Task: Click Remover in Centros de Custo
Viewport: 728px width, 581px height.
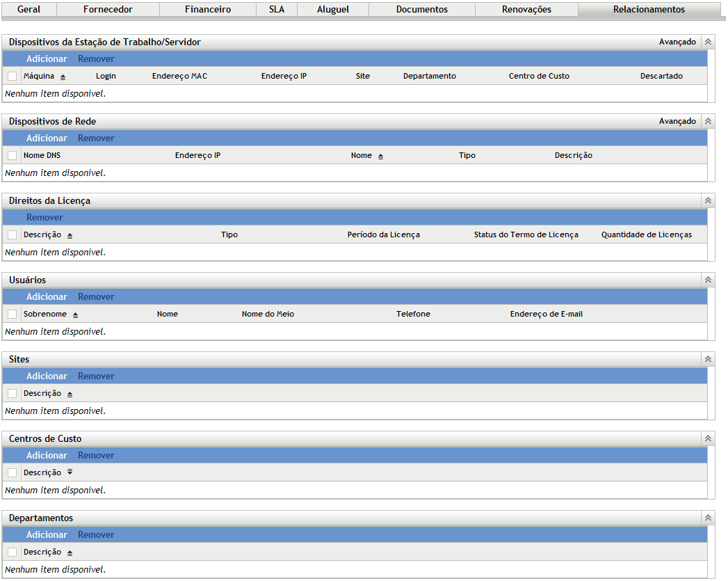Action: pos(96,456)
